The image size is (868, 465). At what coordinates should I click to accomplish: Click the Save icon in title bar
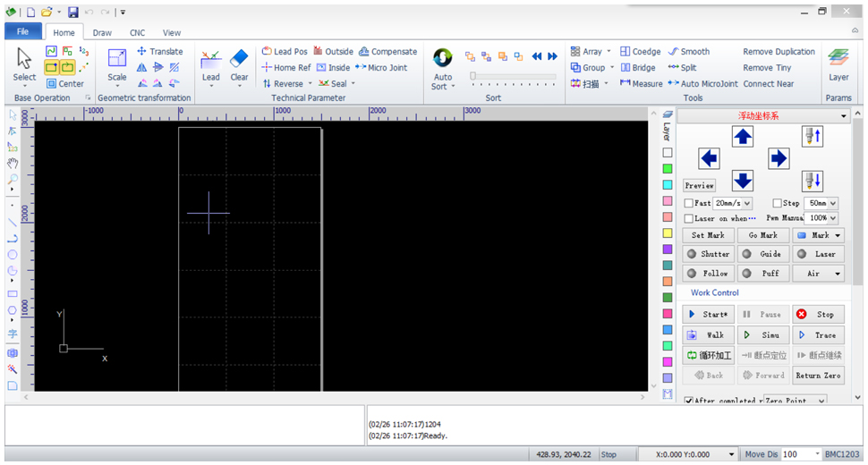point(73,13)
